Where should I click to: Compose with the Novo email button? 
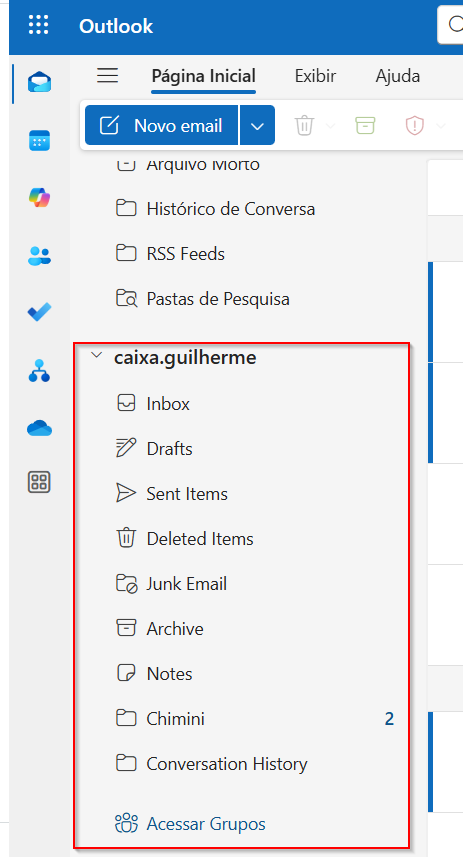point(162,126)
